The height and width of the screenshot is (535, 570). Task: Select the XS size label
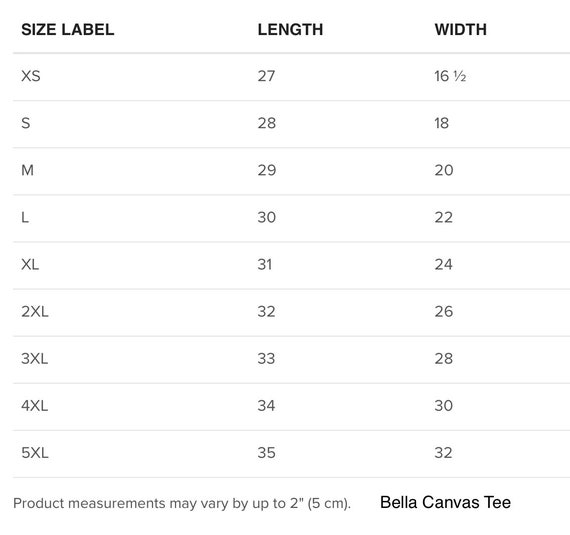click(x=31, y=76)
